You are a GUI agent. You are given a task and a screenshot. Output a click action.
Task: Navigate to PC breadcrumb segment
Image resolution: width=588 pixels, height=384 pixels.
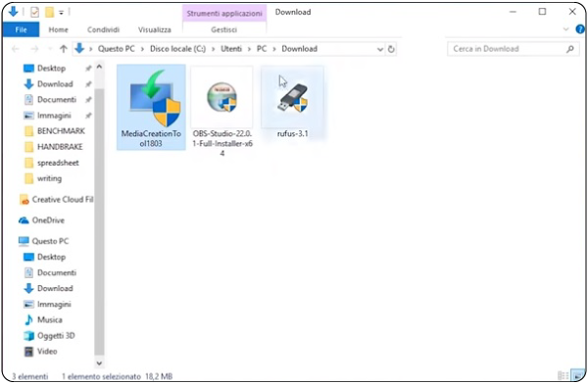pos(262,49)
